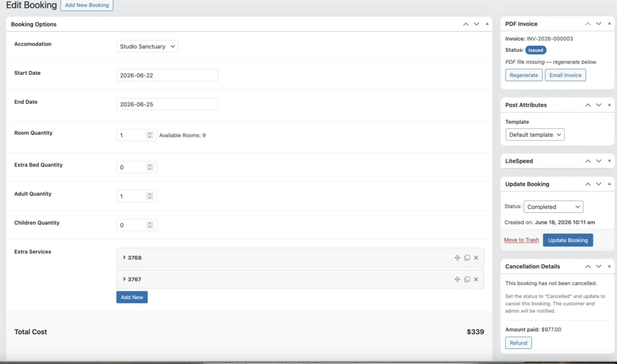Select invoice number INV-2026-000003

click(550, 39)
